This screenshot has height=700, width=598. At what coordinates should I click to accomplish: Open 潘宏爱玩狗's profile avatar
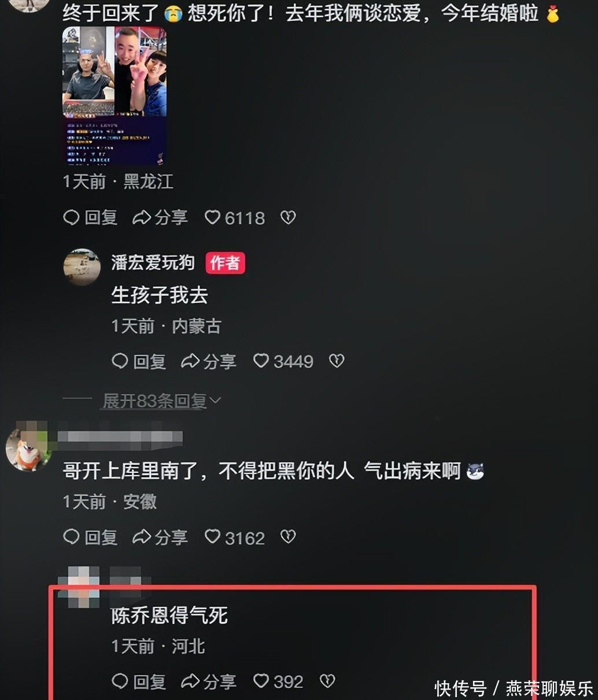click(82, 267)
